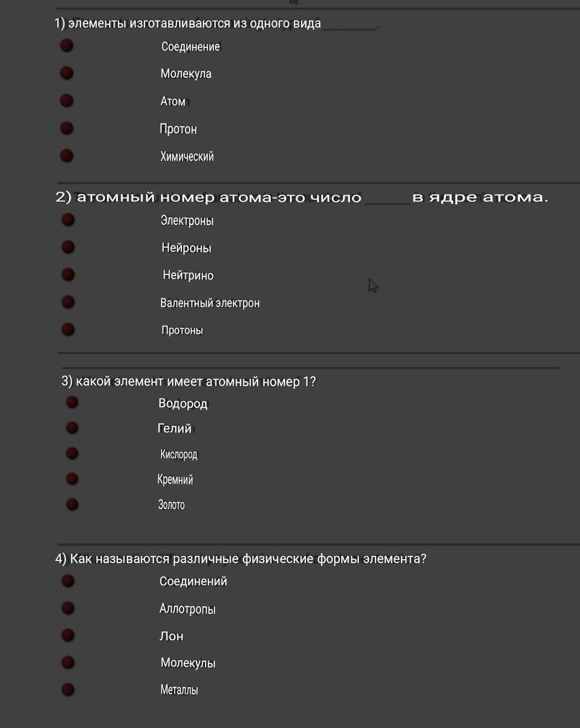Image resolution: width=580 pixels, height=728 pixels.
Task: Select the Атом radio option
Action: (x=67, y=100)
